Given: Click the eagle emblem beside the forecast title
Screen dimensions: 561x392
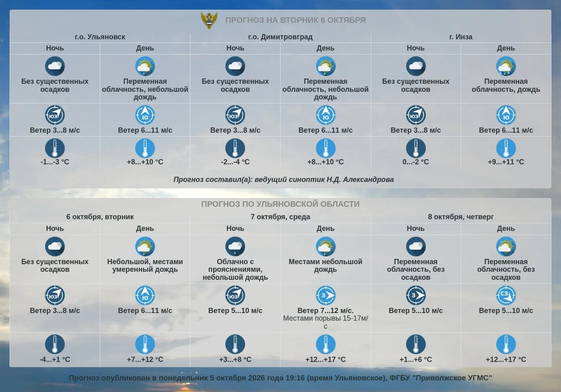Looking at the screenshot, I should pos(209,20).
